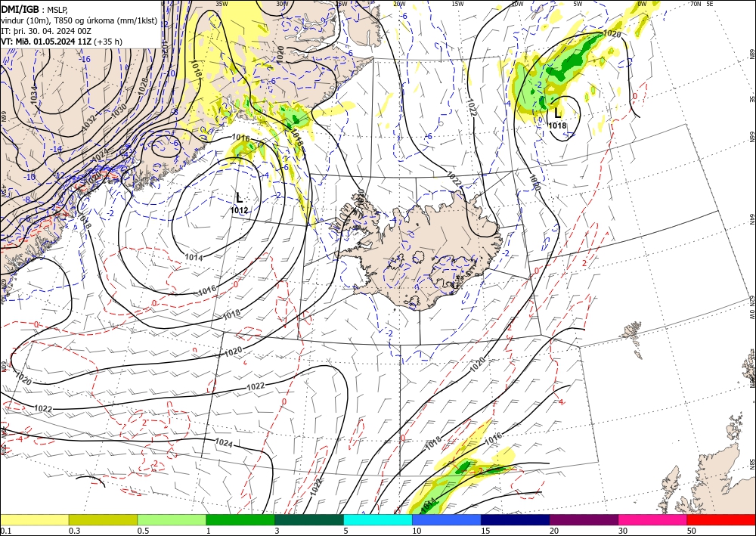
Task: Pick the blue 10–15 legend swatch
Action: [x=447, y=519]
